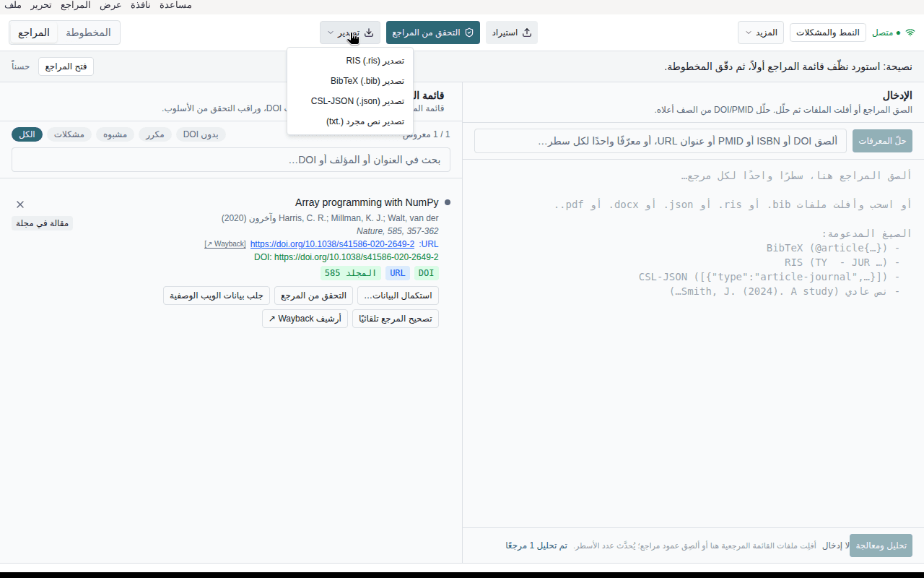Click the Harris, C. R. authors line
This screenshot has width=924, height=578.
[330, 218]
